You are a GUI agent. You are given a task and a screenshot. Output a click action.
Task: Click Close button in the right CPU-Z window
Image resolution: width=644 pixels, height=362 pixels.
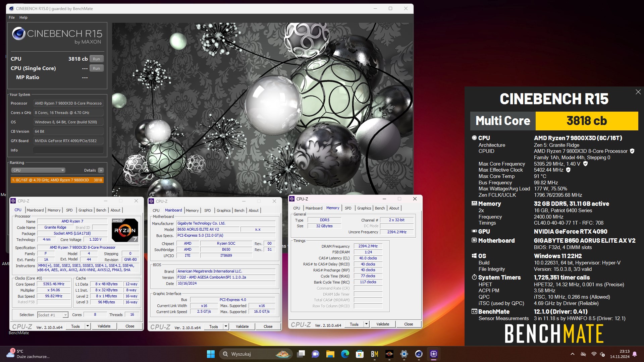tap(409, 324)
